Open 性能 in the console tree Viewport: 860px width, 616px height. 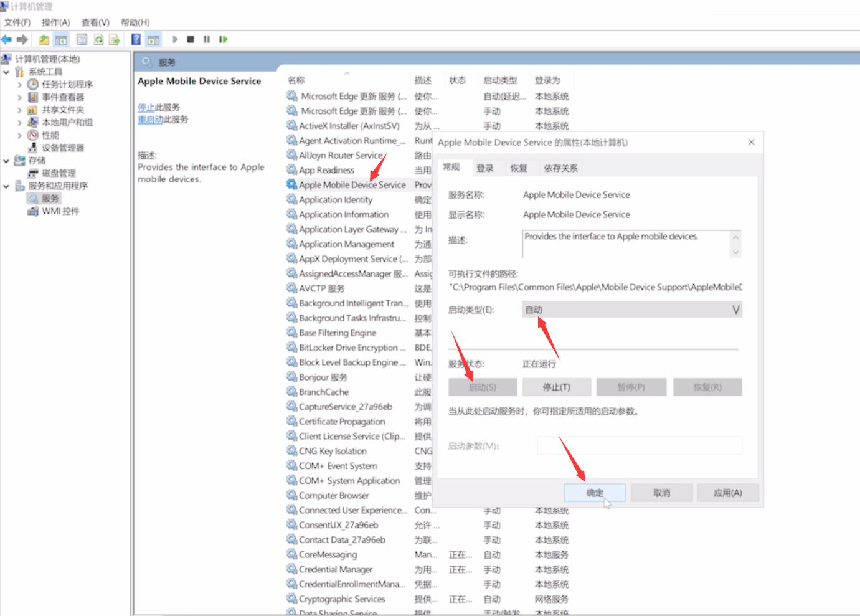50,135
